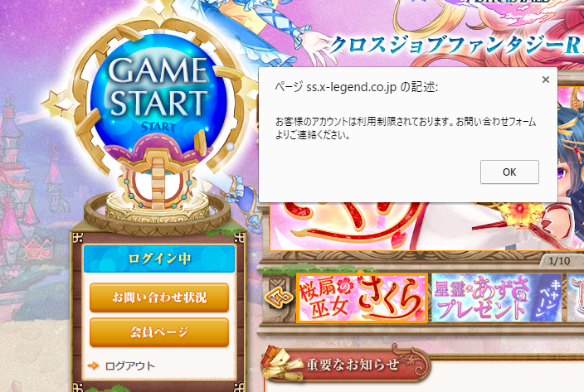Click the gold previous-arrow icon of banner carousel

click(x=278, y=298)
